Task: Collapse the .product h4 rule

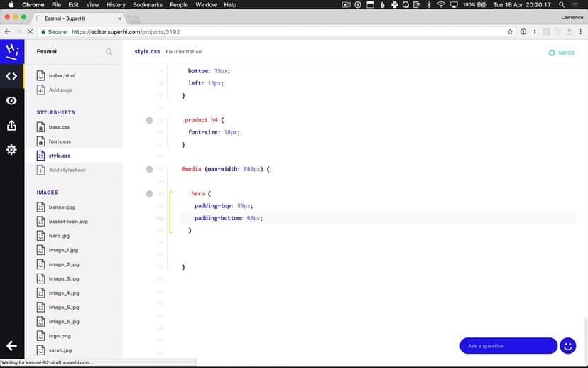Action: [149, 120]
